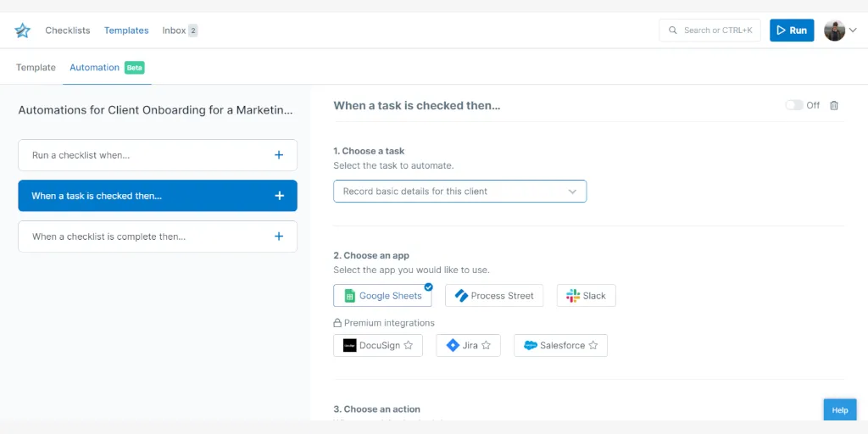Click the search magnifier icon
Viewport: 868px width, 434px height.
672,31
